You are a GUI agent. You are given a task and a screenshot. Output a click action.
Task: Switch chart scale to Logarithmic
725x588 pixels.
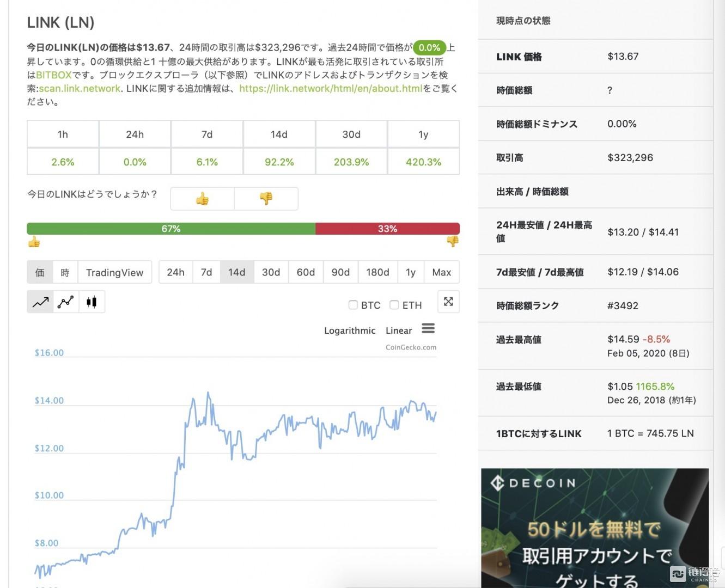point(349,330)
